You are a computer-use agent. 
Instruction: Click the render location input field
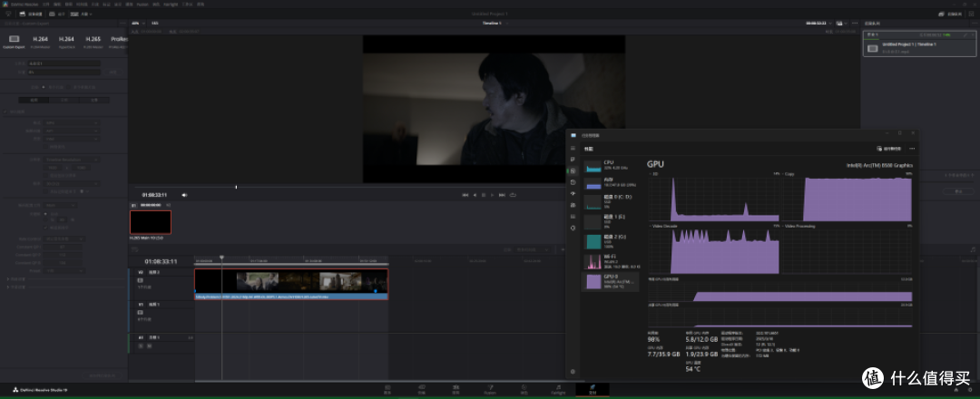tap(64, 72)
